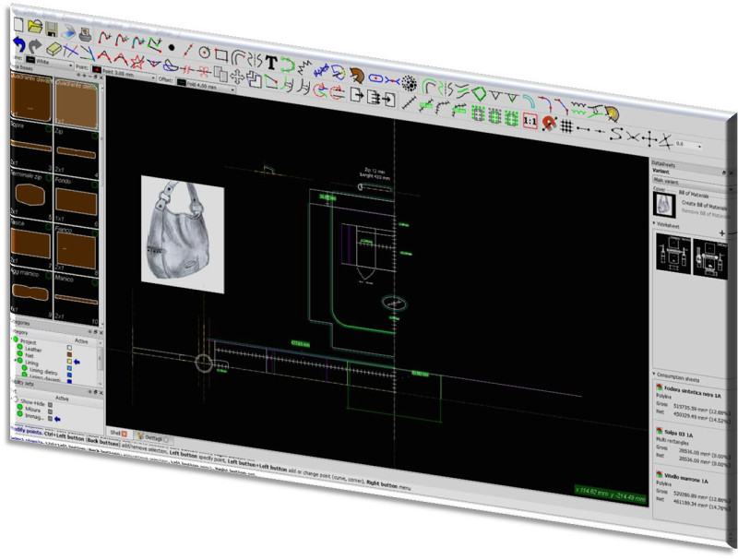Click the New document icon
This screenshot has height=560, width=738.
pyautogui.click(x=18, y=25)
